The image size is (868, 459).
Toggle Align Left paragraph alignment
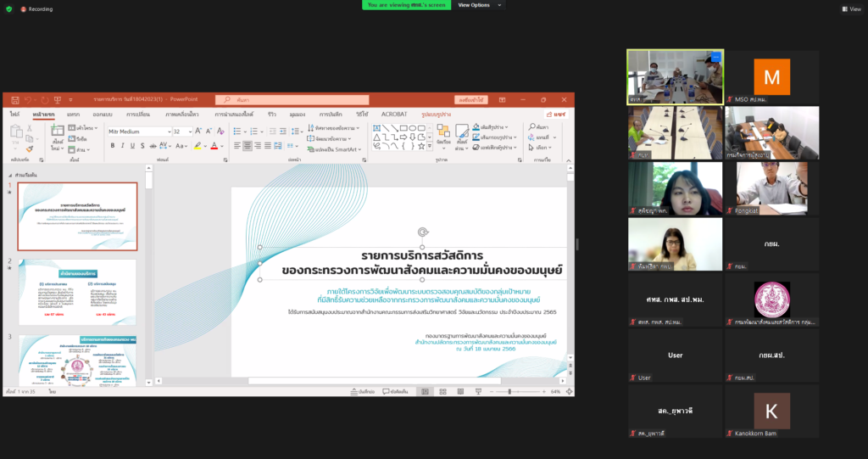point(237,146)
